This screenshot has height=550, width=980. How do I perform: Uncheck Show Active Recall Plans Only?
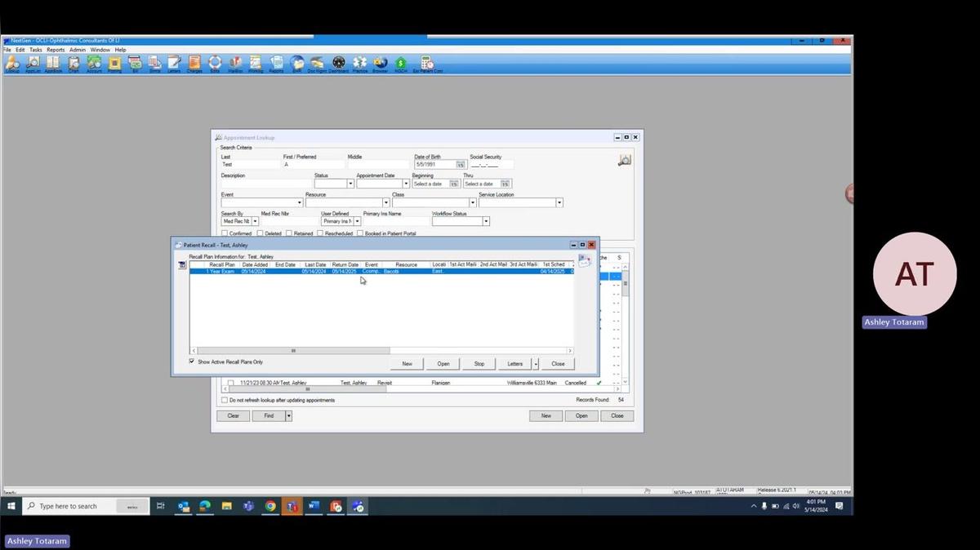point(193,361)
